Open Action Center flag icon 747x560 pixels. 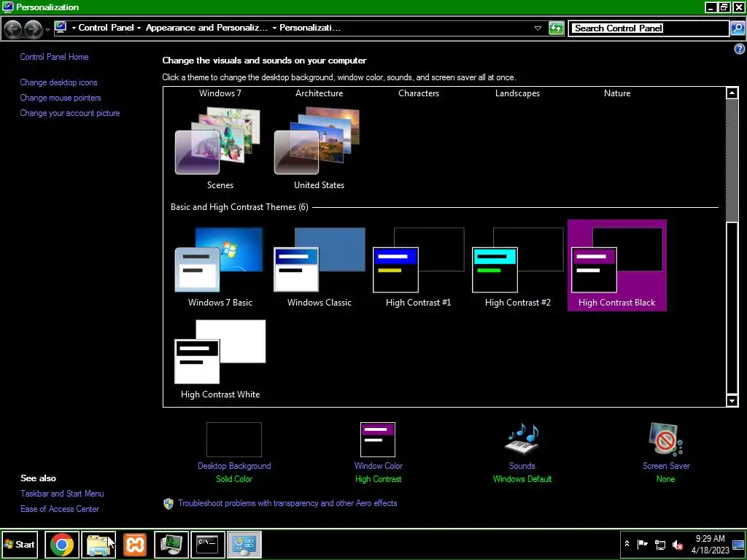[x=642, y=544]
